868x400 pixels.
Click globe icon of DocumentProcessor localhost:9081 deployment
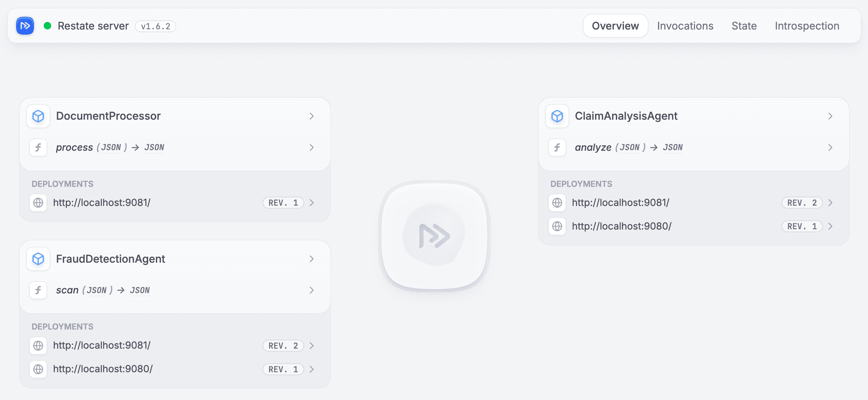pos(38,203)
